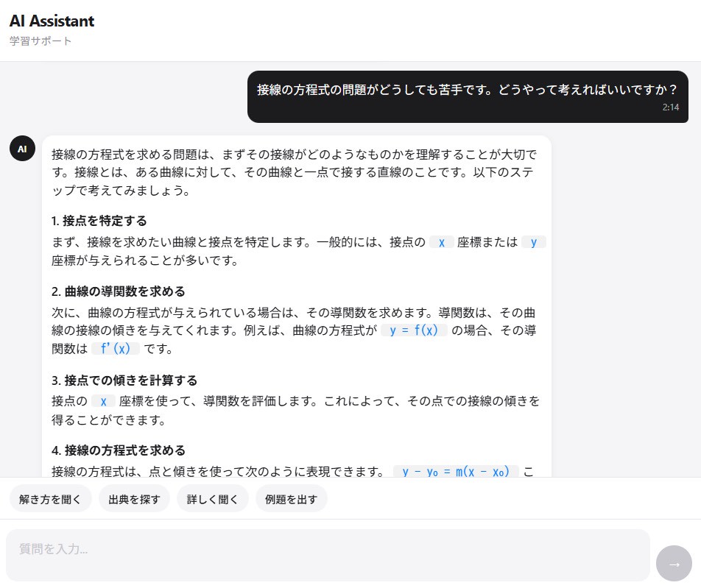The image size is (701, 588).
Task: Select the highlighted x variable chip
Action: 441,241
